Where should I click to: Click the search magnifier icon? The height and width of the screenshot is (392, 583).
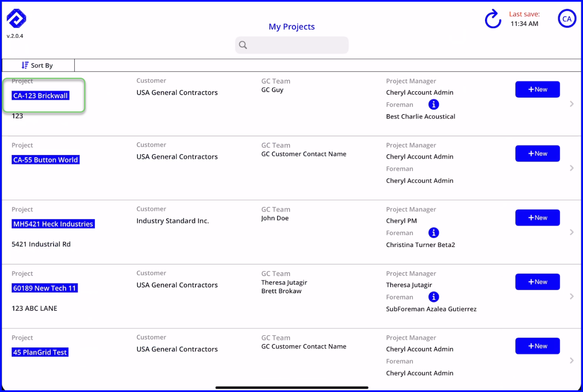pos(243,45)
